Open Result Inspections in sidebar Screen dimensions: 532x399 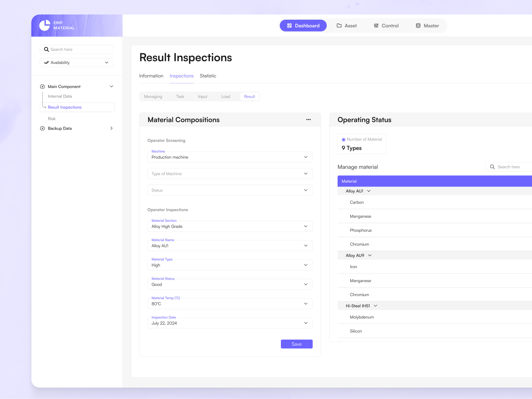click(77, 107)
